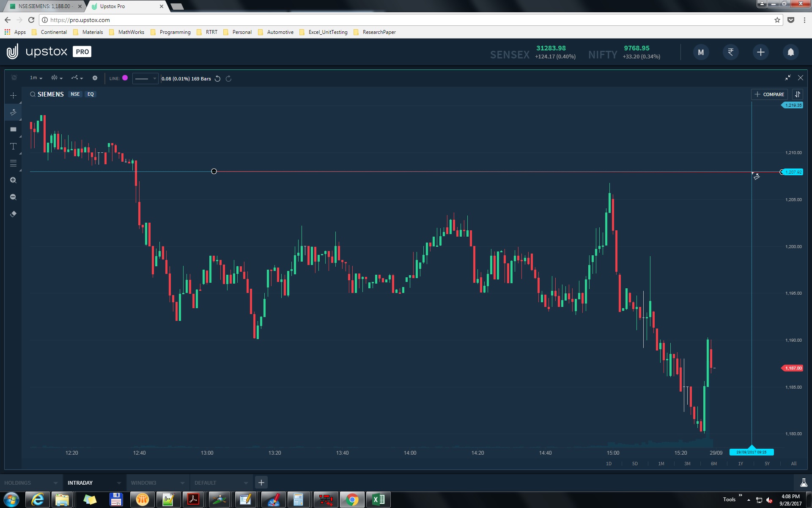Screen dimensions: 812x508
Task: Add a new workspace tab
Action: click(261, 483)
